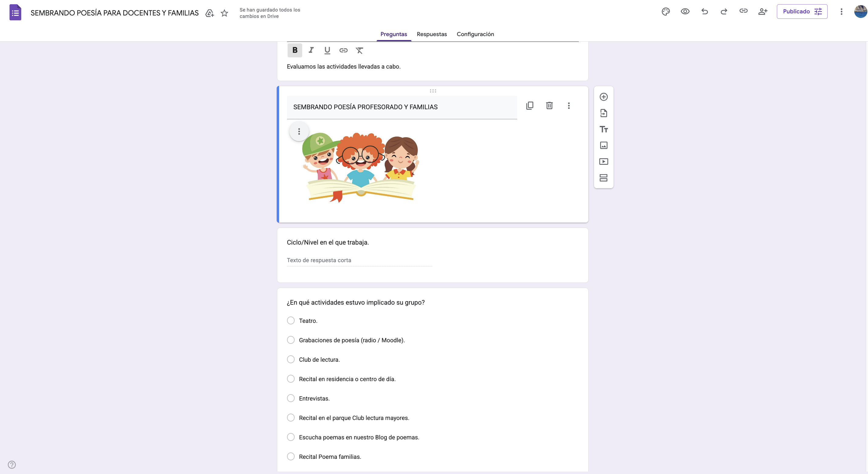Duplicate the SEMBRANDO POESÍA item
Viewport: 868px width, 474px height.
[530, 106]
